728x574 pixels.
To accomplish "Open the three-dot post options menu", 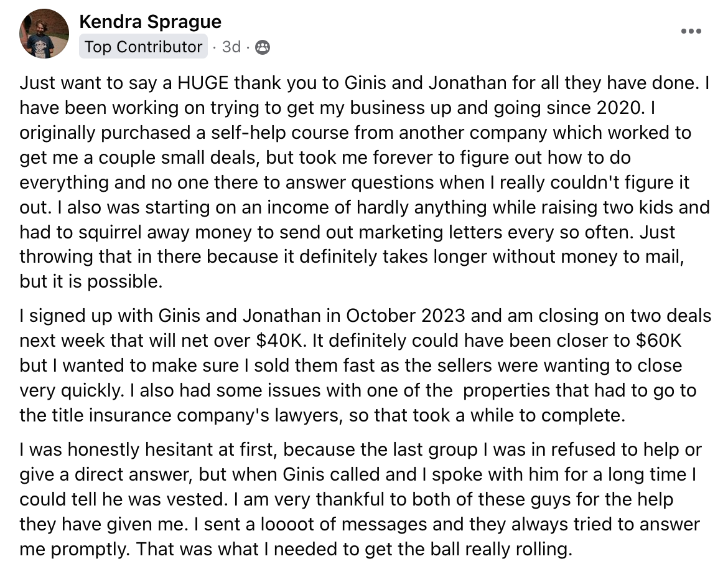I will [691, 31].
